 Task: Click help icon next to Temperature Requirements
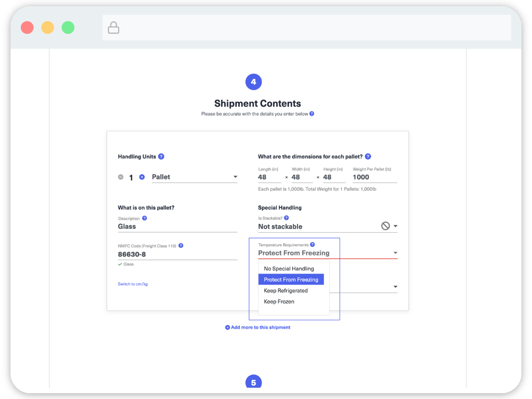(x=313, y=245)
